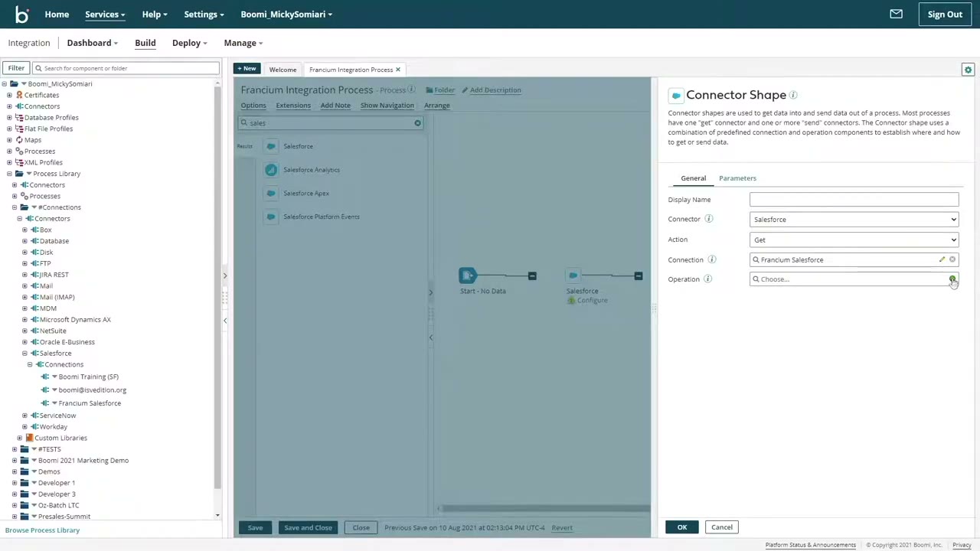Open the Deploy menu

[189, 43]
